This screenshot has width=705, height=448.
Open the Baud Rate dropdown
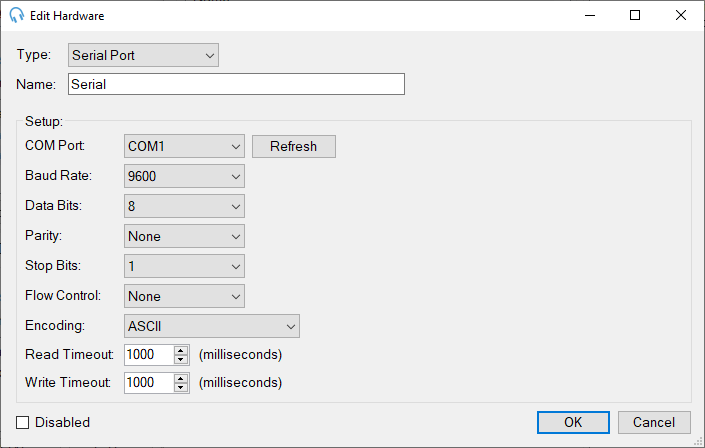click(x=184, y=176)
